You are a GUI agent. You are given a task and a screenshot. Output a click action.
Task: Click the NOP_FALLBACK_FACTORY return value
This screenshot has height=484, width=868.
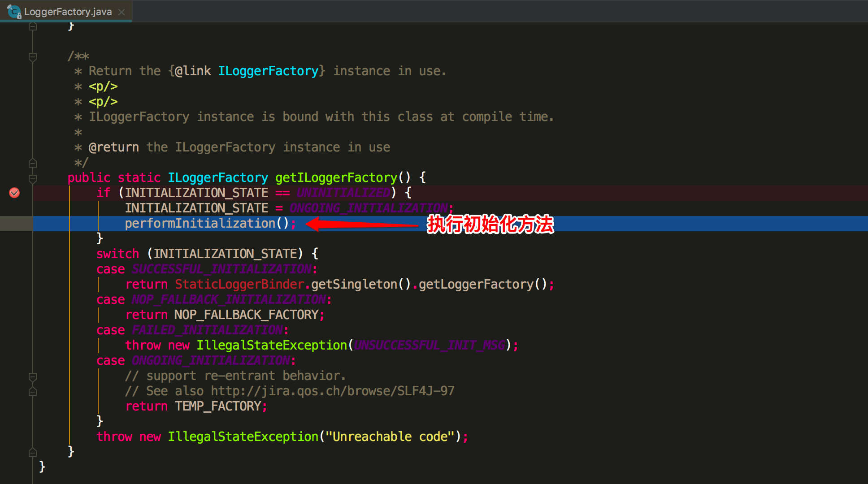tap(246, 315)
